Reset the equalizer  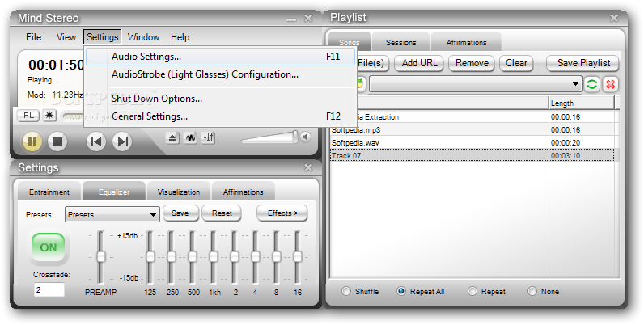(x=222, y=213)
